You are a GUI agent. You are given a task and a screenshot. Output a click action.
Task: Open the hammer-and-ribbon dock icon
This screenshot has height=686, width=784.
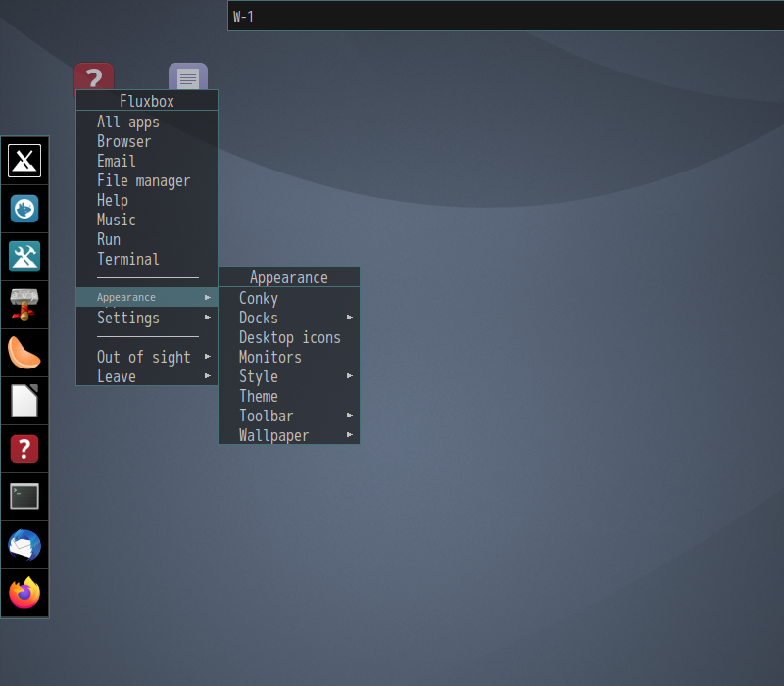(x=24, y=305)
